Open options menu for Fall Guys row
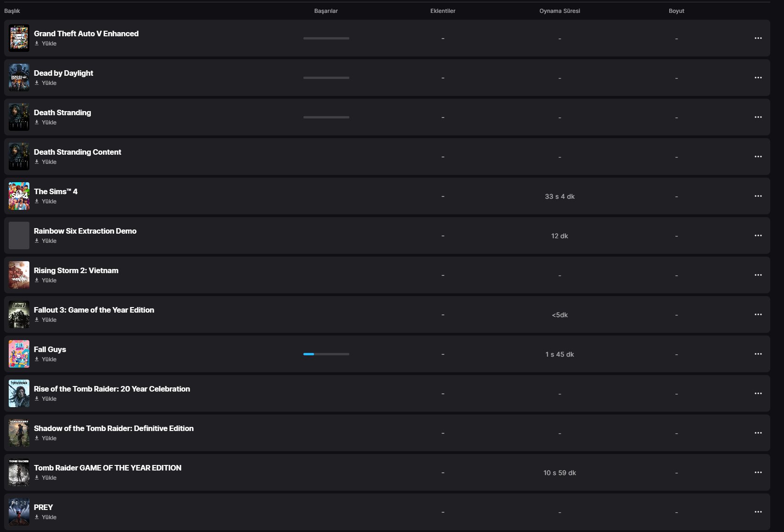Viewport: 784px width, 532px height. click(758, 354)
